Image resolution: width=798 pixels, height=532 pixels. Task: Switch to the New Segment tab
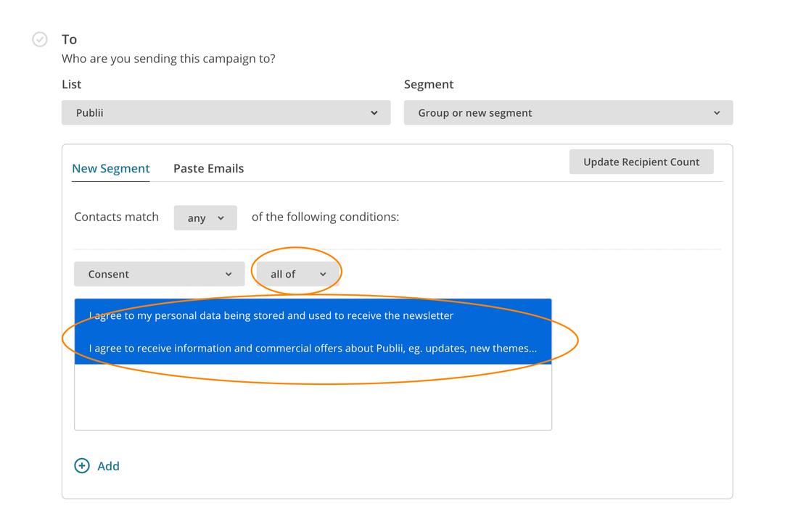point(110,169)
